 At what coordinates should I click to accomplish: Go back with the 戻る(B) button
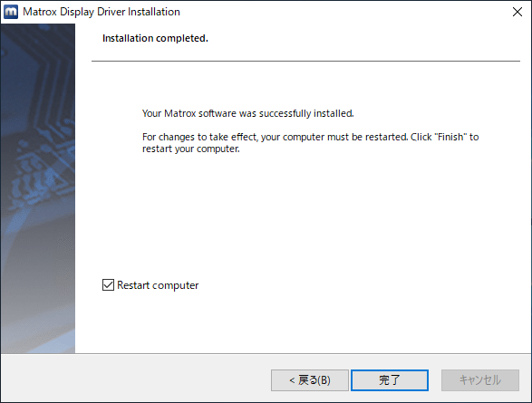click(x=310, y=380)
